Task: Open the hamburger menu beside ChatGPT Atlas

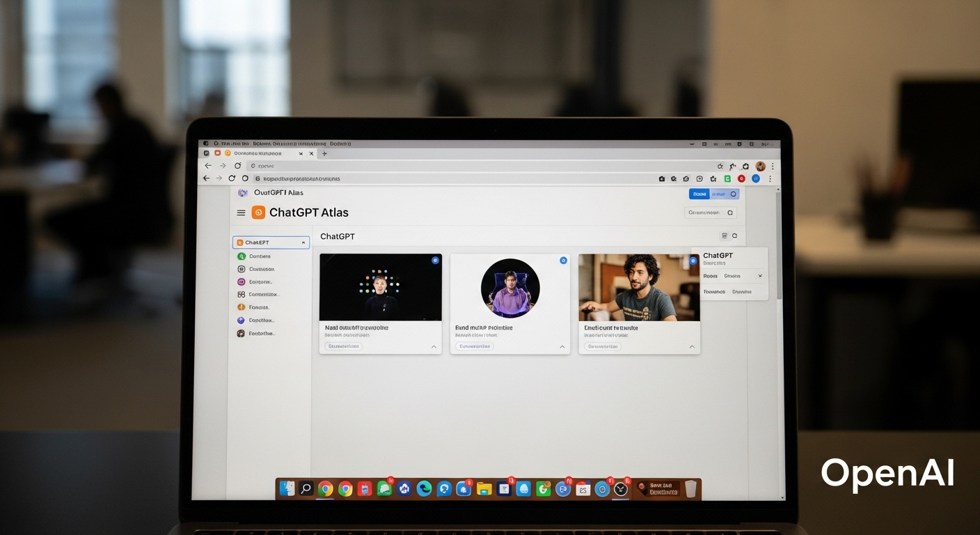Action: click(242, 213)
